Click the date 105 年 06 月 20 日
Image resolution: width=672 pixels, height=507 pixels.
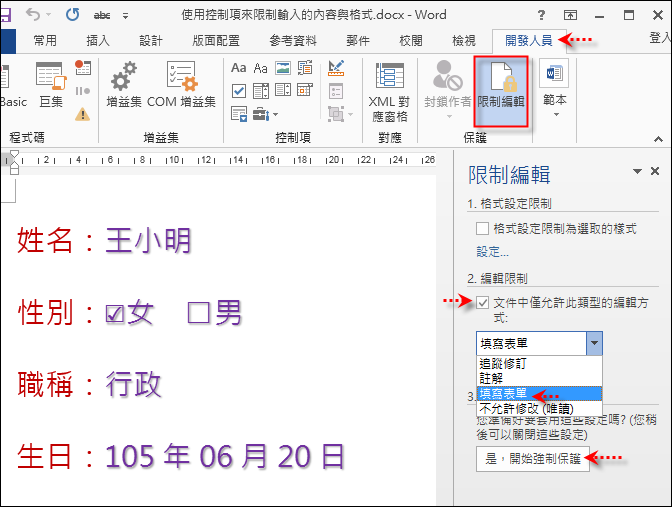click(225, 456)
